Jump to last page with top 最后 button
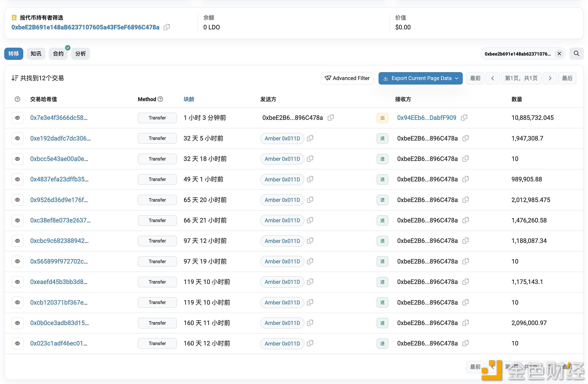This screenshot has height=384, width=588. [x=567, y=78]
